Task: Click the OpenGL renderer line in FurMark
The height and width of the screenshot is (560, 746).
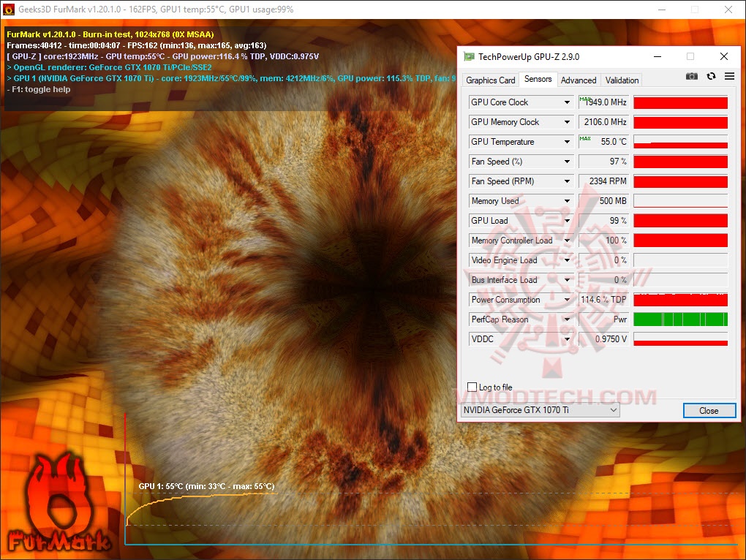Action: pos(109,67)
